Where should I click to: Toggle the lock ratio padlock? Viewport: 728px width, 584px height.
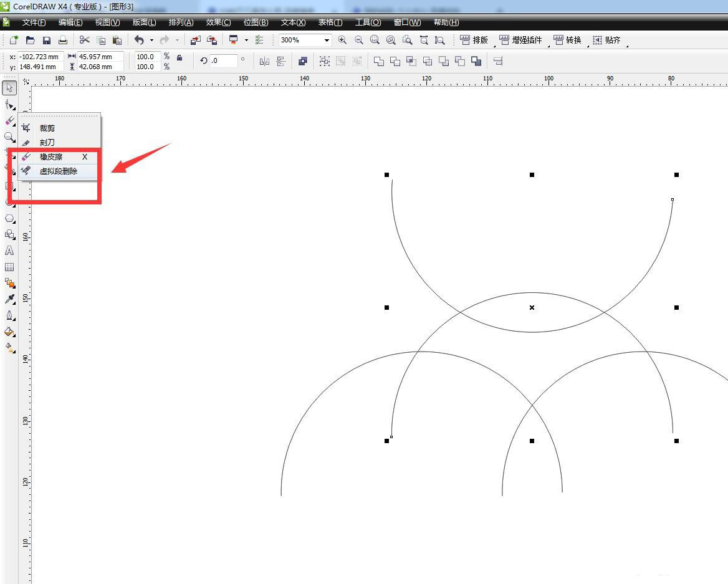pos(180,57)
